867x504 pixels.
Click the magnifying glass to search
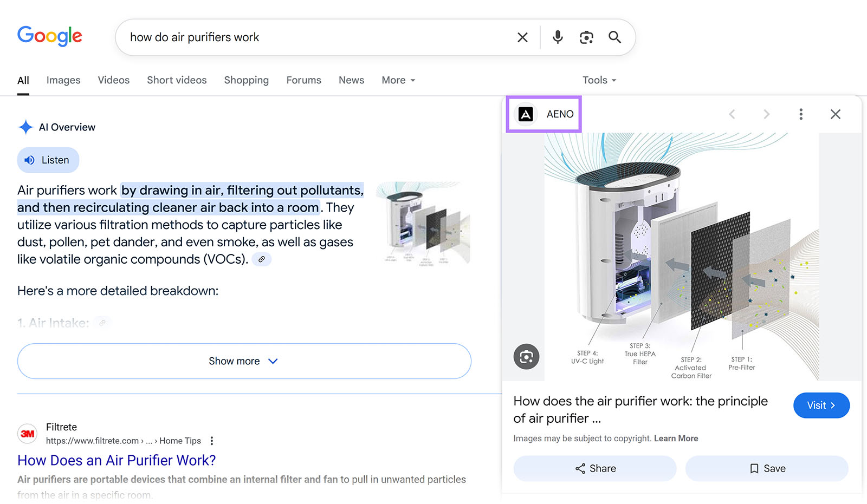click(614, 37)
